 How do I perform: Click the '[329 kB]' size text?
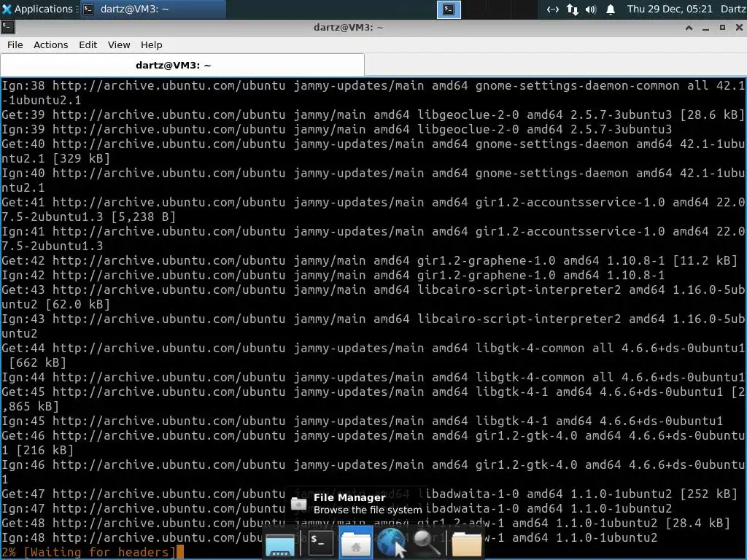pyautogui.click(x=82, y=158)
